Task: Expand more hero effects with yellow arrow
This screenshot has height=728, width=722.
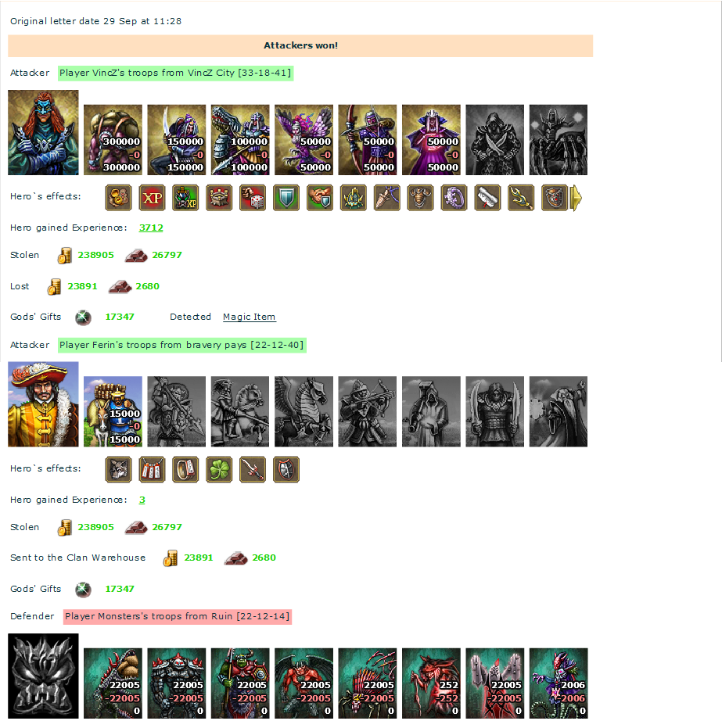Action: tap(576, 199)
